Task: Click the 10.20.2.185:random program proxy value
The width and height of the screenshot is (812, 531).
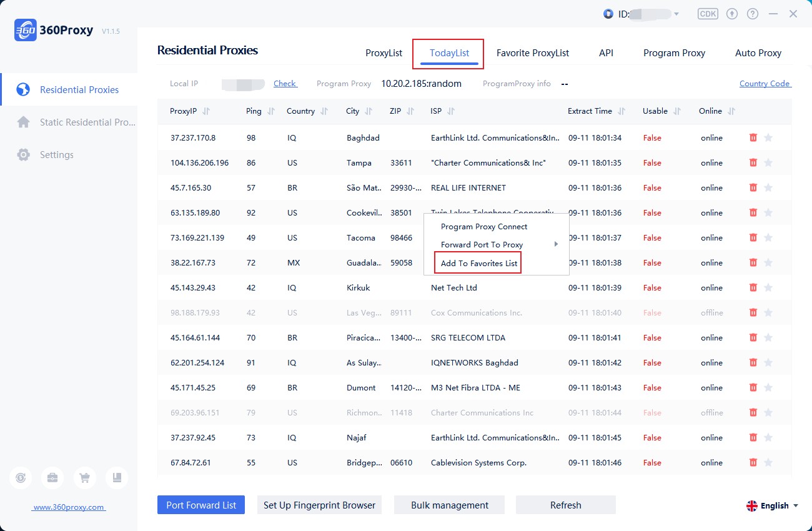Action: (422, 84)
